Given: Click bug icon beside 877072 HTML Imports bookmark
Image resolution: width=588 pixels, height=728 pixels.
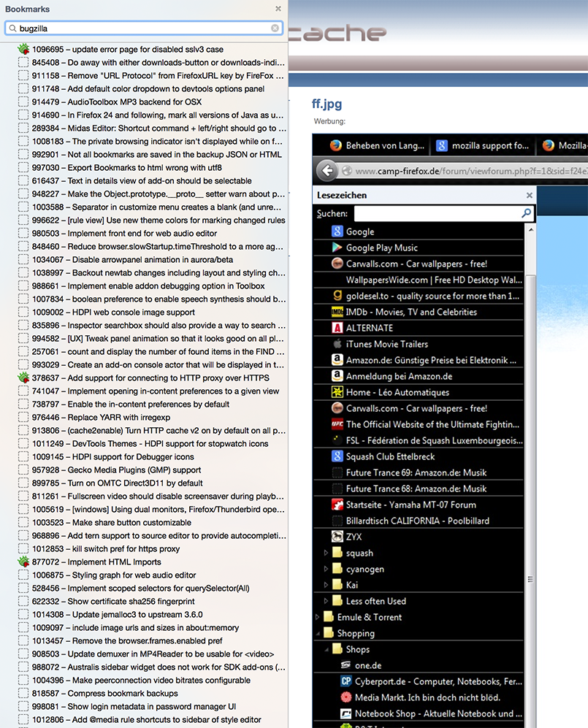Looking at the screenshot, I should [23, 562].
